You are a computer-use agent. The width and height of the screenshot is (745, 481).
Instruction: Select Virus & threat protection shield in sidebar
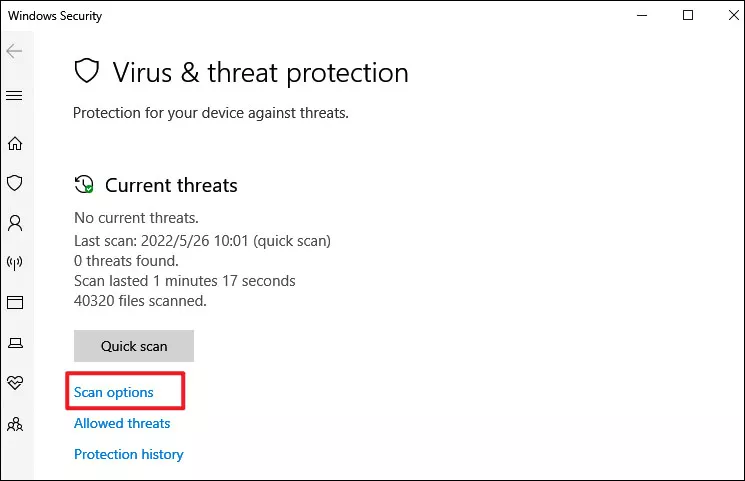click(x=15, y=183)
